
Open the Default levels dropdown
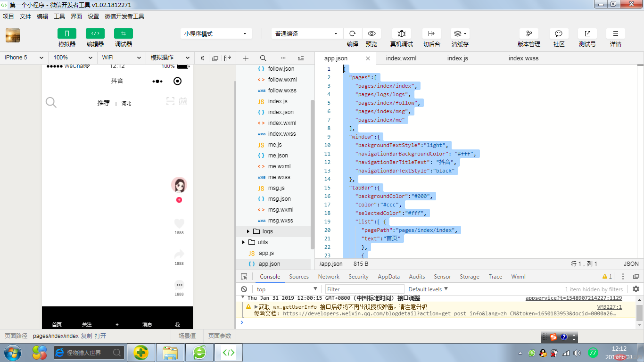coord(428,289)
